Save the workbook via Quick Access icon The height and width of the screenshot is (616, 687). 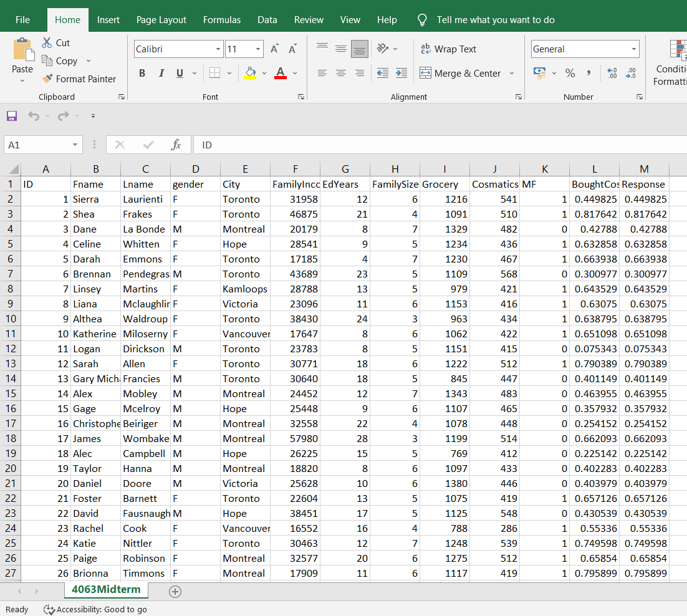coord(12,115)
